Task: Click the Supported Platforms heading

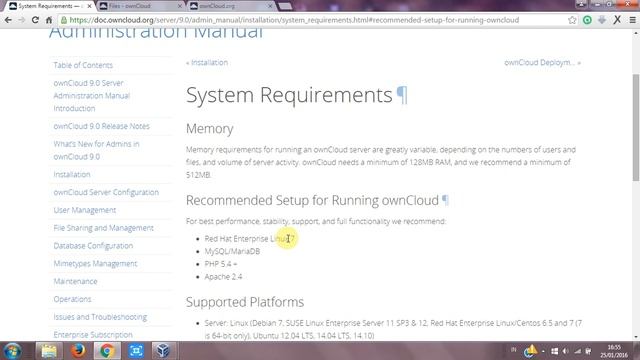Action: click(x=245, y=302)
